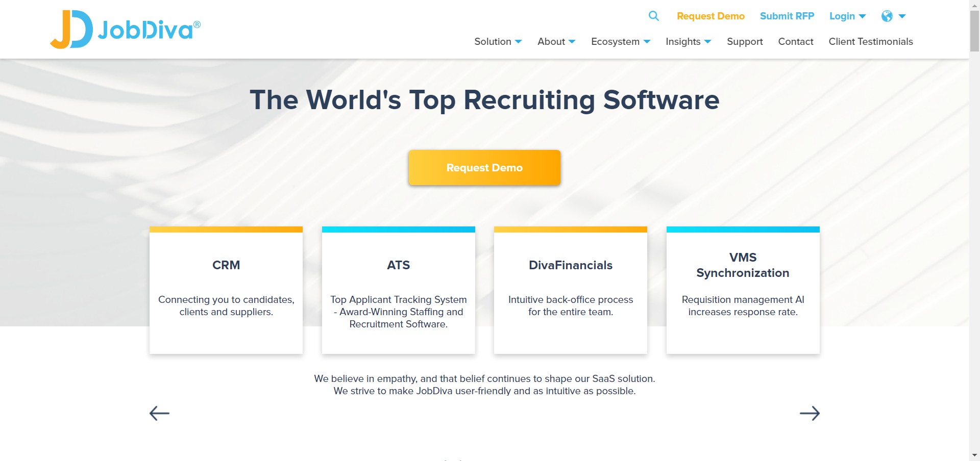
Task: Open the ATS card
Action: click(399, 290)
